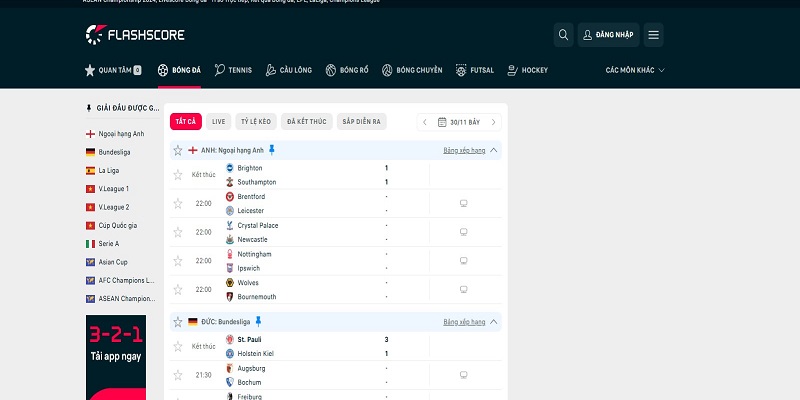The image size is (800, 400).
Task: Select the Tất cả filter
Action: [x=186, y=121]
